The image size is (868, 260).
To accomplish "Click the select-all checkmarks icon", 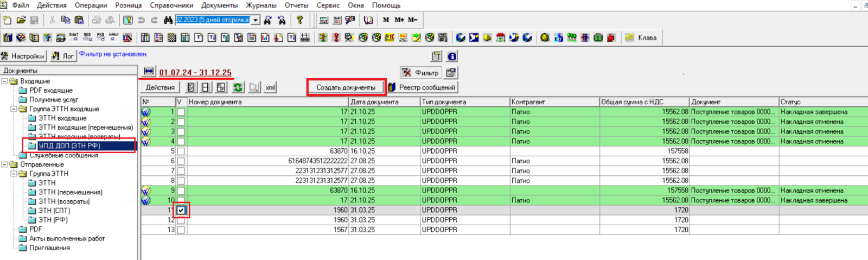I will click(191, 87).
